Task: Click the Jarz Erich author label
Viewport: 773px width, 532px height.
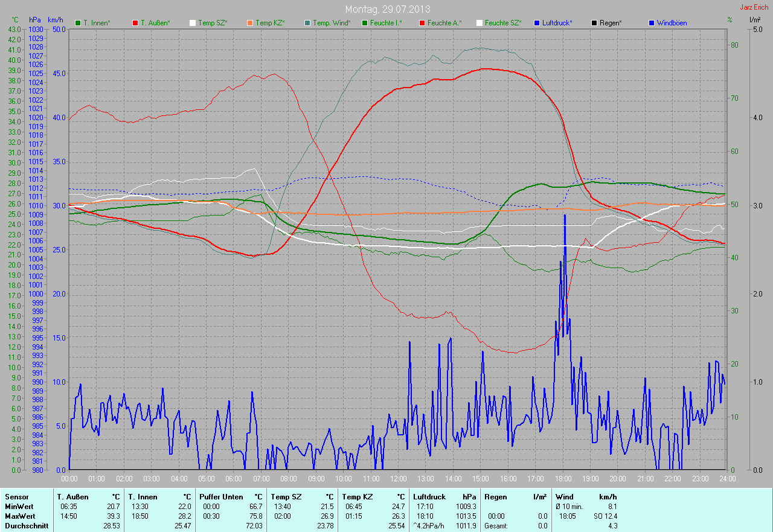Action: (754, 7)
